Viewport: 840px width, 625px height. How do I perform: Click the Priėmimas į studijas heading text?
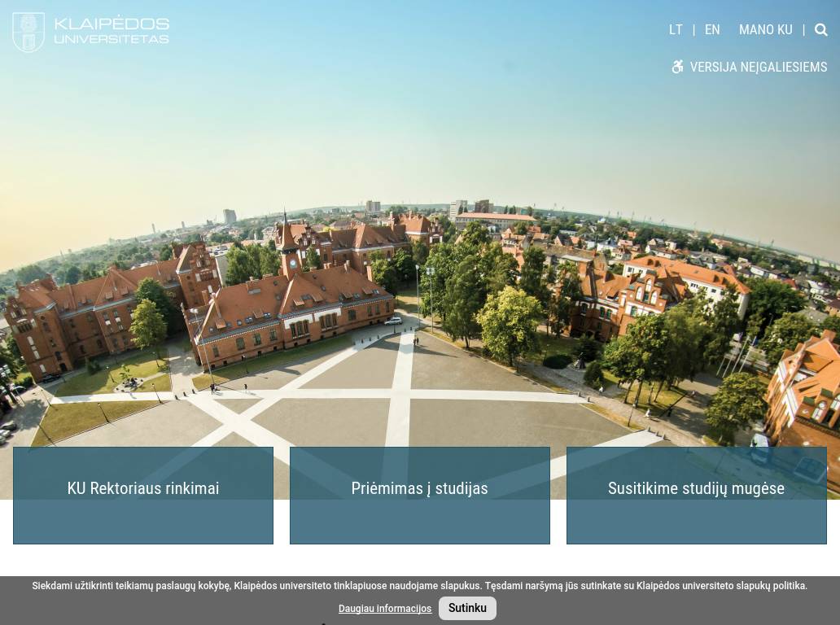[419, 488]
